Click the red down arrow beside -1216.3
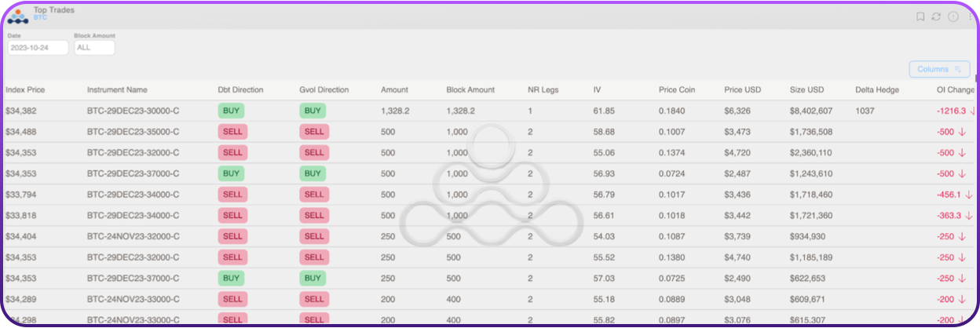 tap(973, 111)
